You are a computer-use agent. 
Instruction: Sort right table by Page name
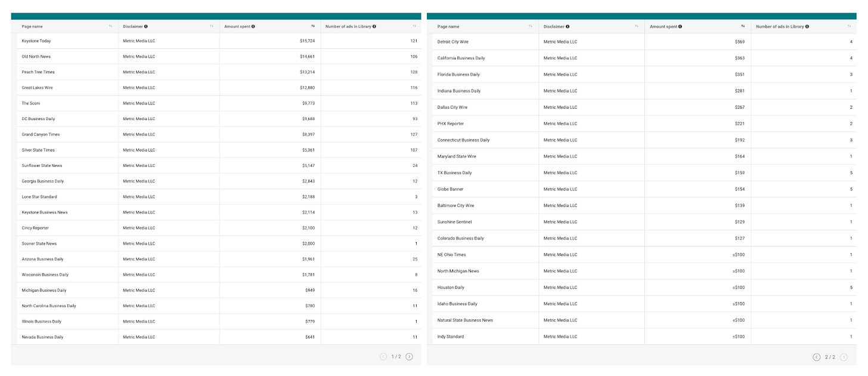click(x=531, y=26)
